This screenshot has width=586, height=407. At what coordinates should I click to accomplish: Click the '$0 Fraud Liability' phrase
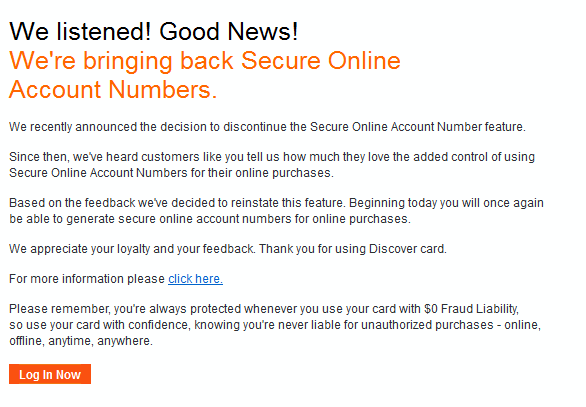[470, 309]
